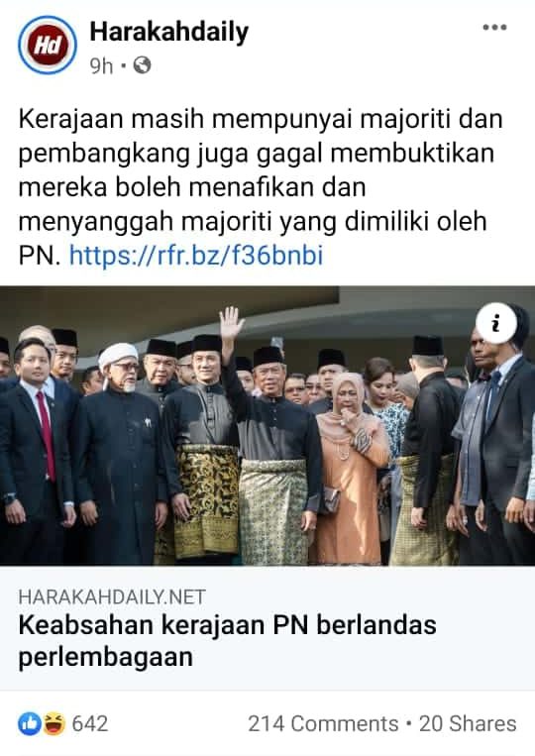Click the post caption text paragraph
Screen dimensions: 535x756
[x=261, y=187]
